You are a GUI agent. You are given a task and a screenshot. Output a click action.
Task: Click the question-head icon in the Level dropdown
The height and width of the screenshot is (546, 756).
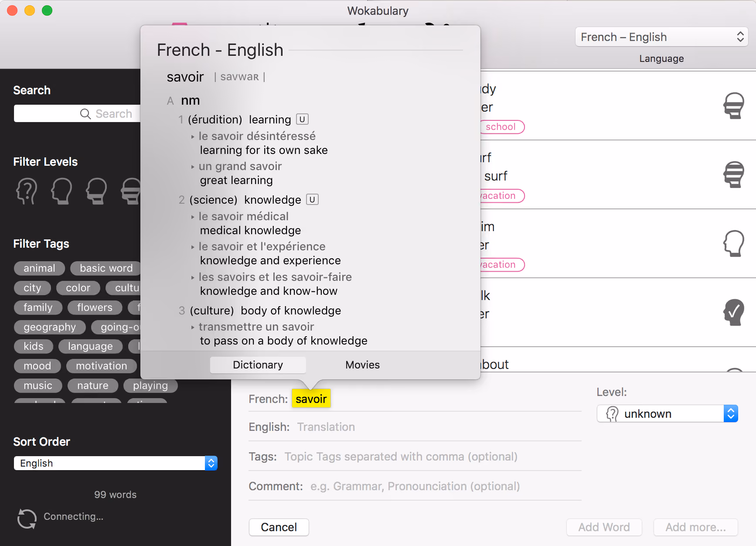click(612, 414)
